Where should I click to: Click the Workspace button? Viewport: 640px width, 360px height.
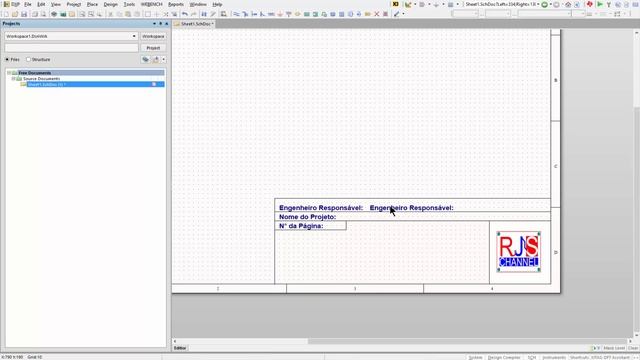click(x=153, y=36)
